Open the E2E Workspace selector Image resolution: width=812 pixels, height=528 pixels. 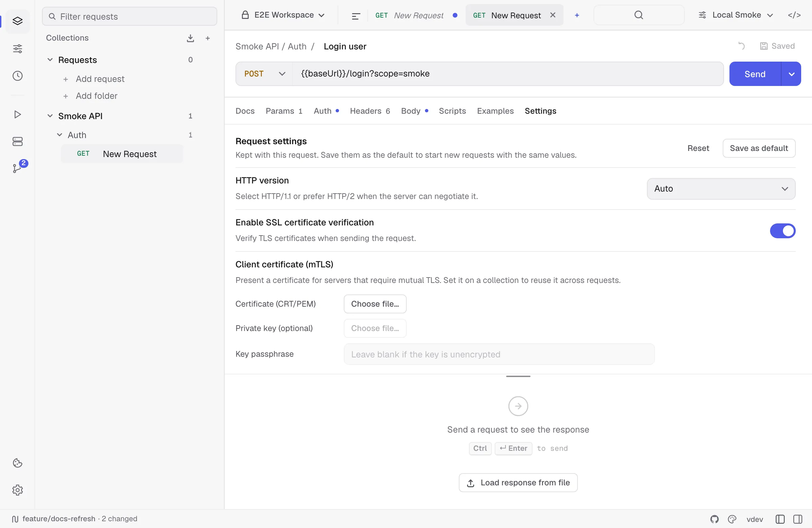click(283, 15)
